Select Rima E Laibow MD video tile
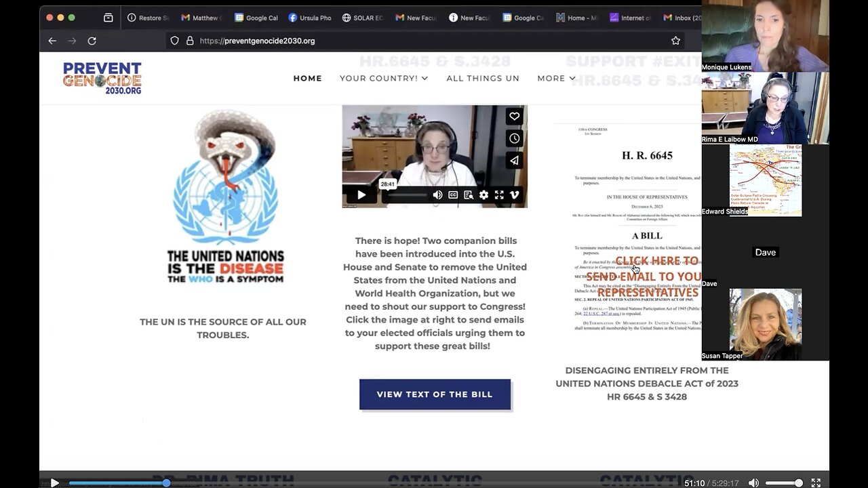The height and width of the screenshot is (488, 868). 766,108
